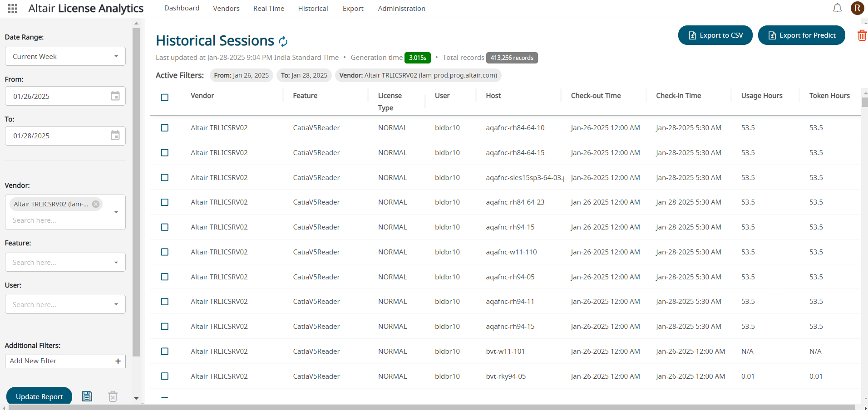Screen dimensions: 868x410
Task: Toggle the select-all rows checkbox
Action: (x=165, y=98)
